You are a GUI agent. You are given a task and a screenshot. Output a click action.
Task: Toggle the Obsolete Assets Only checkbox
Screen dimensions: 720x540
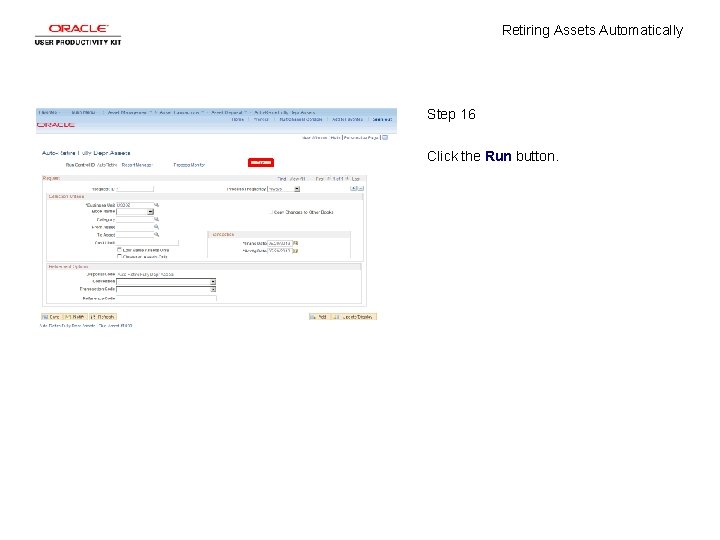119,257
